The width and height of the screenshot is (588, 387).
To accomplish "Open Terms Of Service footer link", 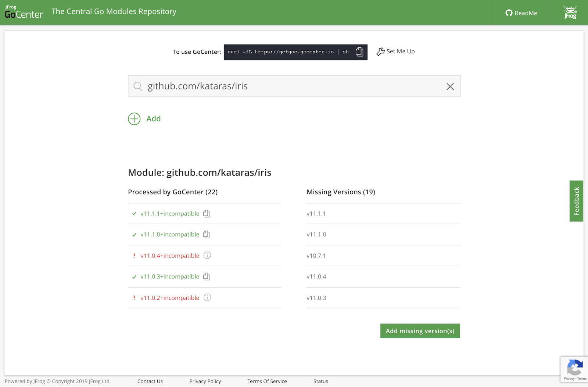I will [267, 381].
